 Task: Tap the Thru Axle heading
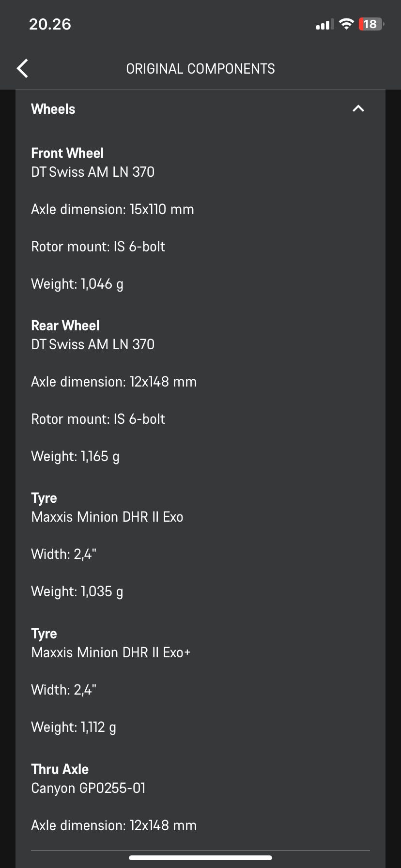coord(60,769)
